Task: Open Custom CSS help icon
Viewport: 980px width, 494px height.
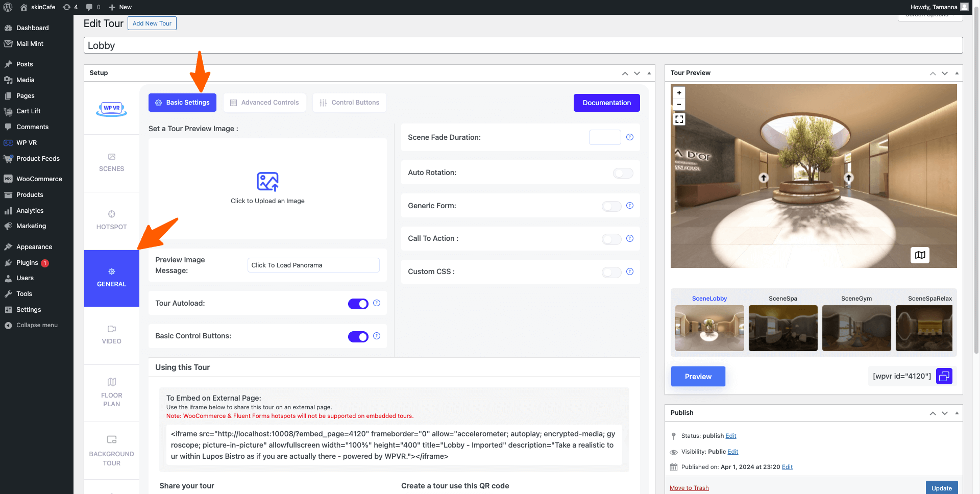Action: 630,271
